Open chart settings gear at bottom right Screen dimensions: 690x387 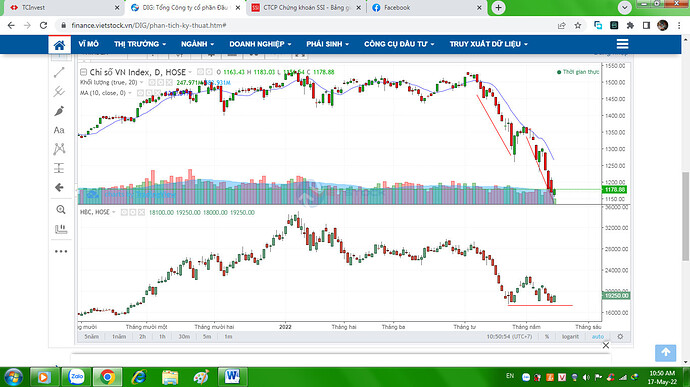[620, 336]
